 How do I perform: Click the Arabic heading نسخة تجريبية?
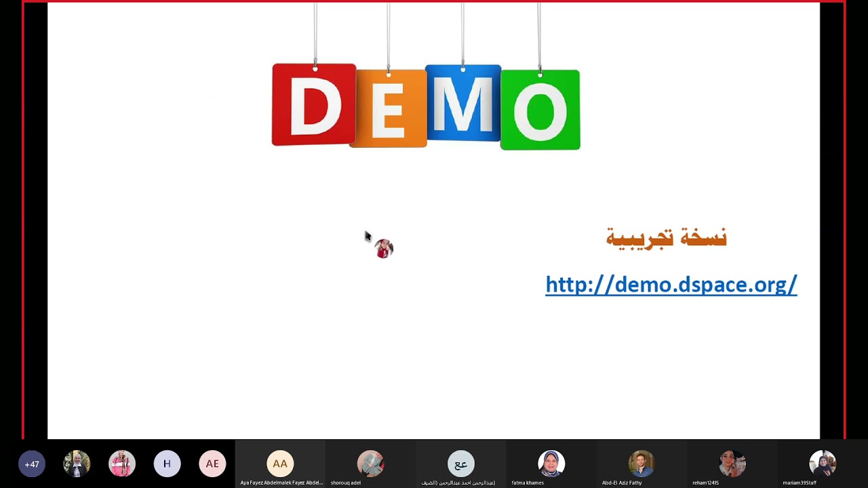point(666,238)
